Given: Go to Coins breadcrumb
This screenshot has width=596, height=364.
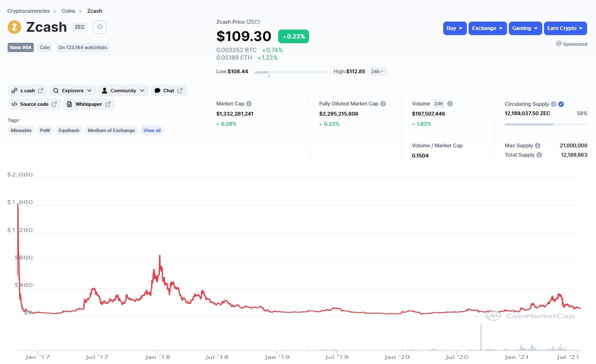Looking at the screenshot, I should 69,11.
